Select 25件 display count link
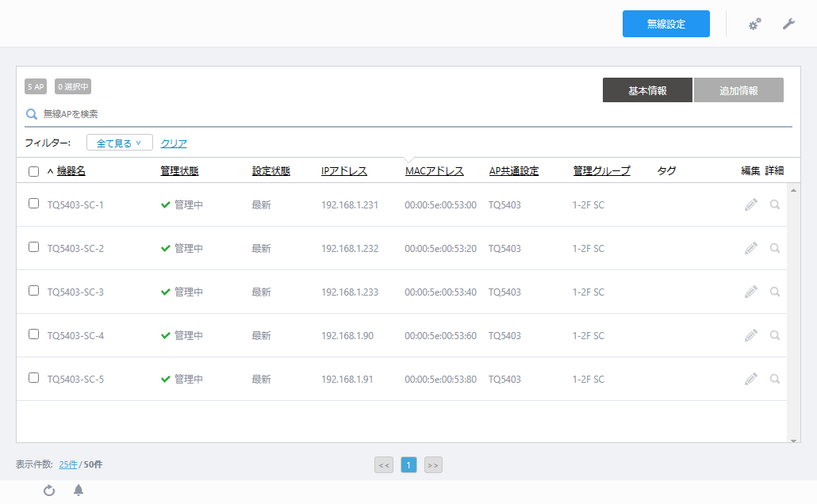Image resolution: width=817 pixels, height=504 pixels. point(67,464)
